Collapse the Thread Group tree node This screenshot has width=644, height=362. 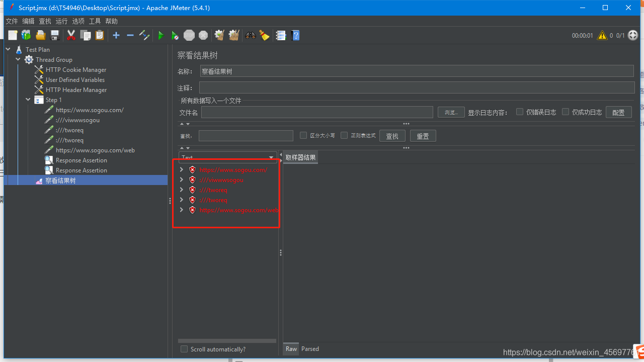pyautogui.click(x=18, y=59)
